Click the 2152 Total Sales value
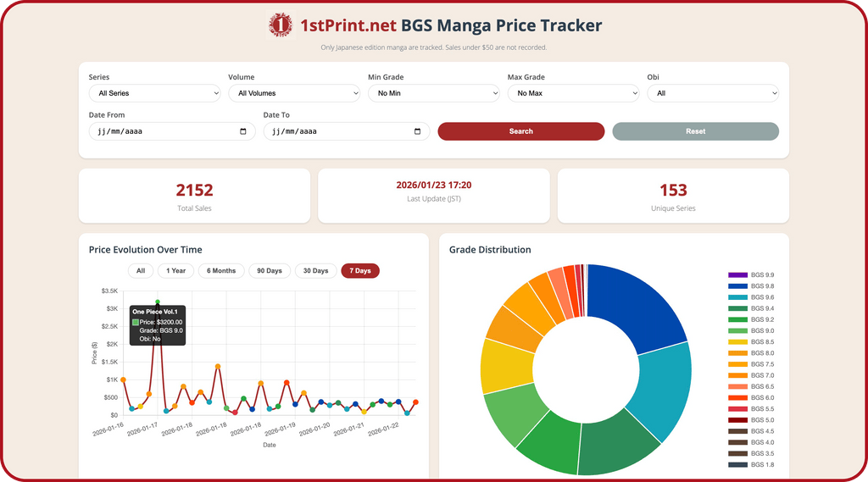868x482 pixels. point(194,190)
